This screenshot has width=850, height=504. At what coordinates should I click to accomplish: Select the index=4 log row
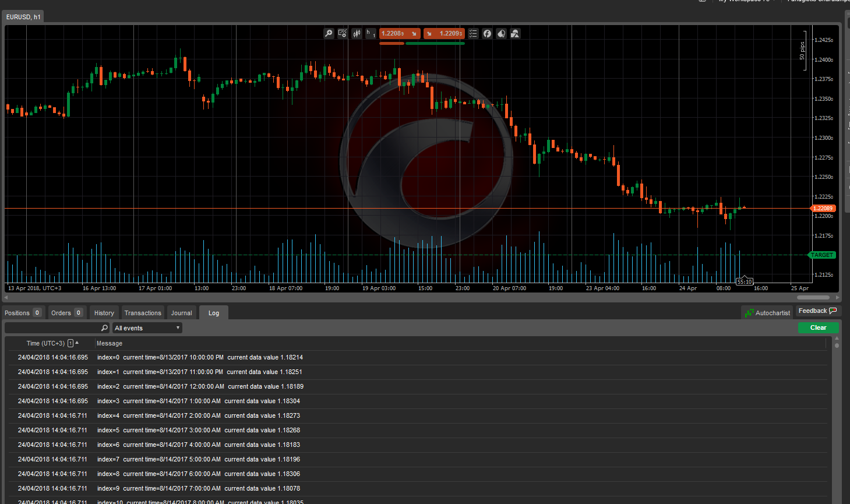[418, 416]
